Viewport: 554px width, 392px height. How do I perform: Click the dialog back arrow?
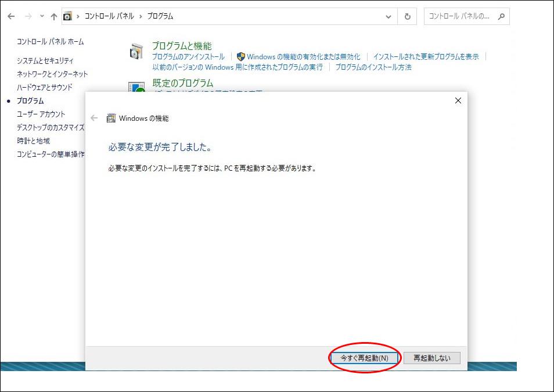point(94,118)
